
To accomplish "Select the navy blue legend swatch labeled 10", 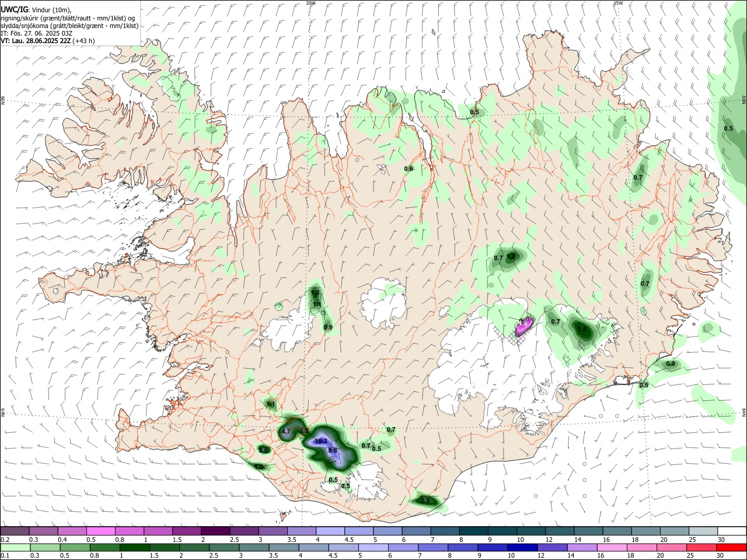I will coord(521,547).
